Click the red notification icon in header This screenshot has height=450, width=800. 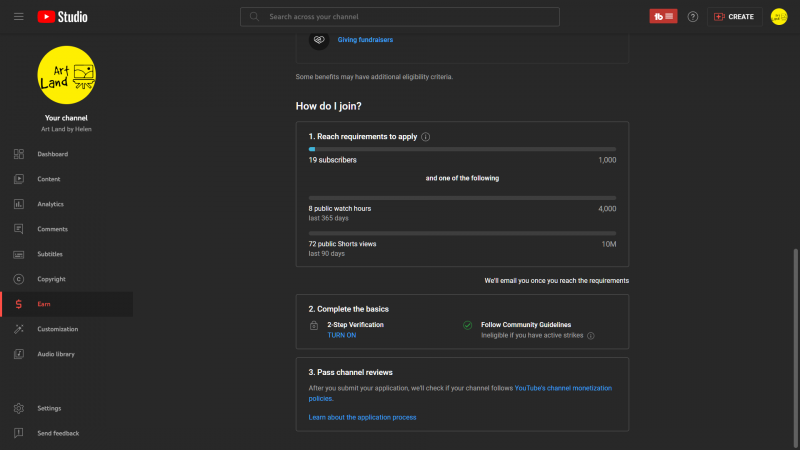click(664, 17)
